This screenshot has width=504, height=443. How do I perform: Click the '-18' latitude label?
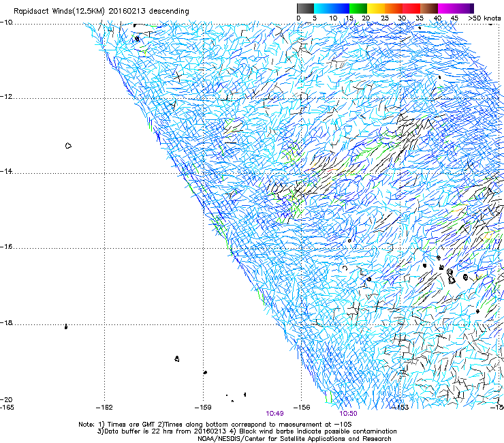pyautogui.click(x=6, y=322)
